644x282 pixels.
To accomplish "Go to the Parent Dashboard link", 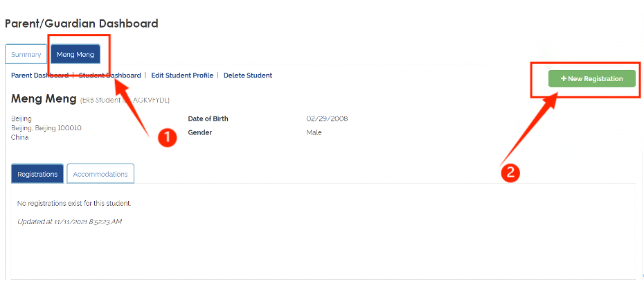I will [x=39, y=76].
